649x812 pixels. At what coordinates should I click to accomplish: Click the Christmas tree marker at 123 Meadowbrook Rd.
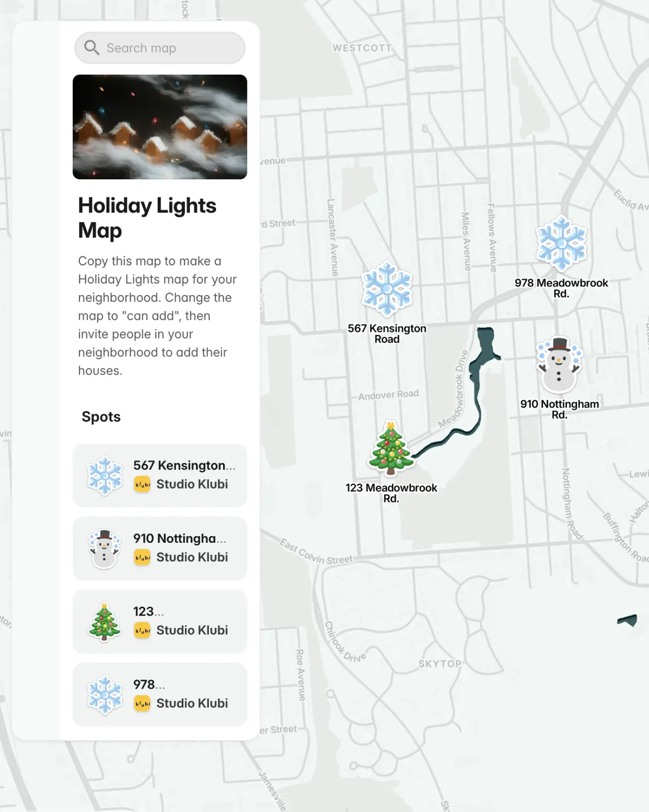point(392,449)
